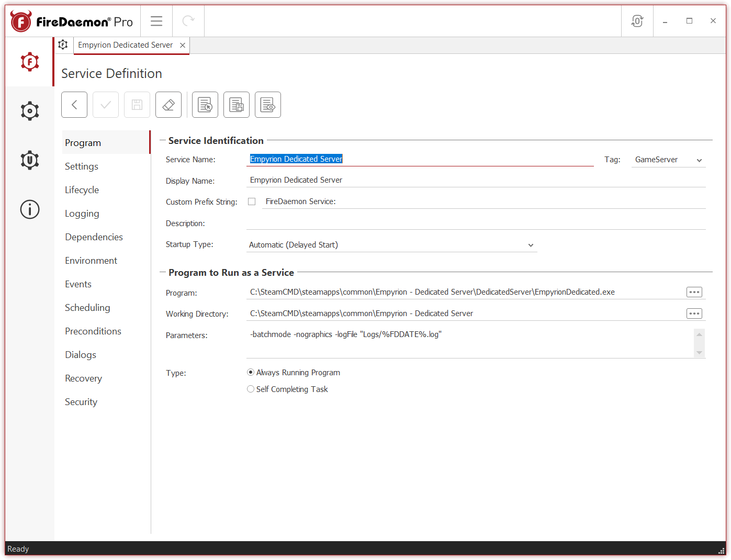Select the user services gear icon
The width and height of the screenshot is (731, 560).
pyautogui.click(x=29, y=160)
